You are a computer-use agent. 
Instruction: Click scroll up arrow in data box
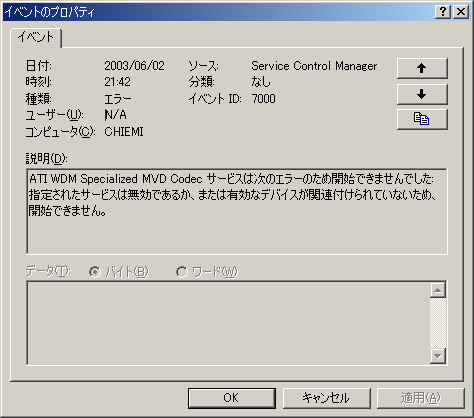(x=438, y=290)
